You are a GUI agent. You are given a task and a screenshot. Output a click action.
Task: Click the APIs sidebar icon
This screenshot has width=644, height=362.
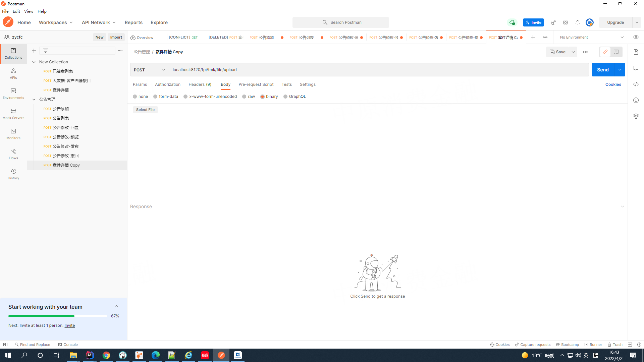[x=13, y=73]
